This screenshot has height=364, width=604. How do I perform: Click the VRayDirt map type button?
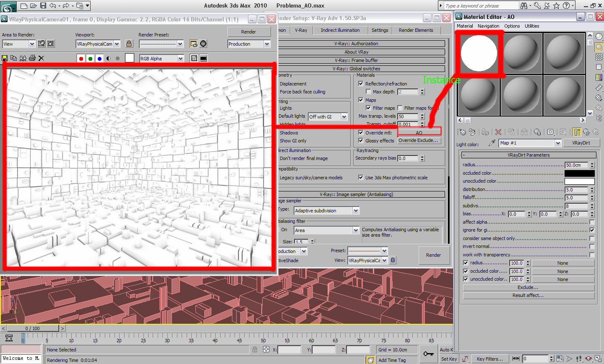pyautogui.click(x=581, y=143)
